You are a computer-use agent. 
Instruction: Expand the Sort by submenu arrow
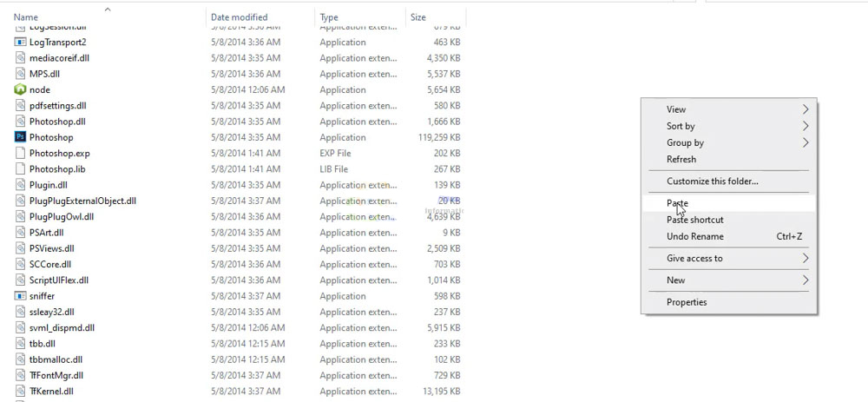[x=806, y=126]
